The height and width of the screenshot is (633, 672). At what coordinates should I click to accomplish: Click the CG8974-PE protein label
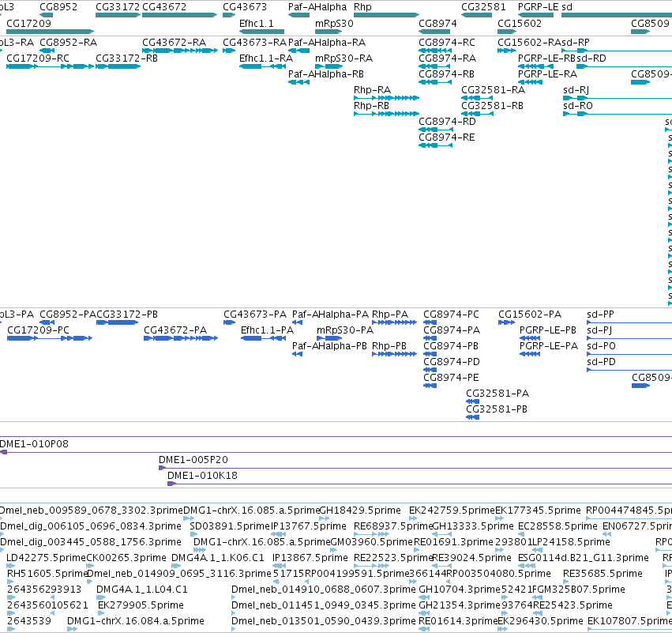[451, 378]
